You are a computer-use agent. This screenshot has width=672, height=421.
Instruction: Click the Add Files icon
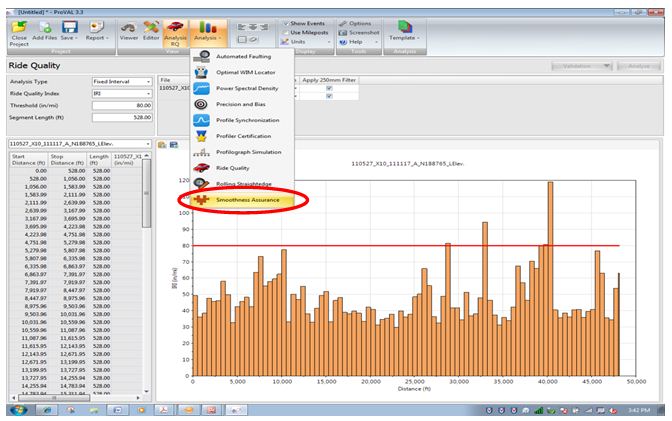coord(45,27)
